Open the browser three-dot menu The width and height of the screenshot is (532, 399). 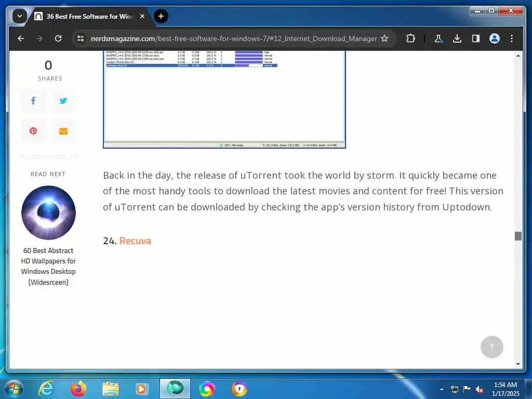(x=512, y=38)
